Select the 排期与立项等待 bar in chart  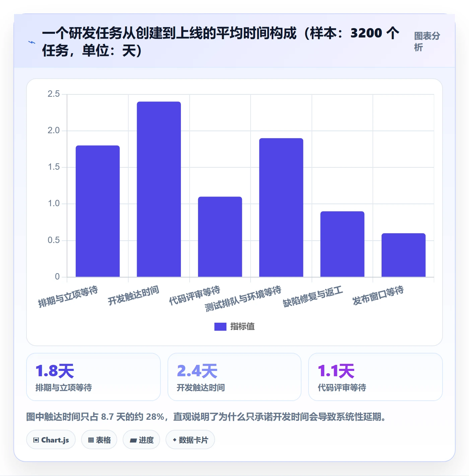pyautogui.click(x=97, y=211)
